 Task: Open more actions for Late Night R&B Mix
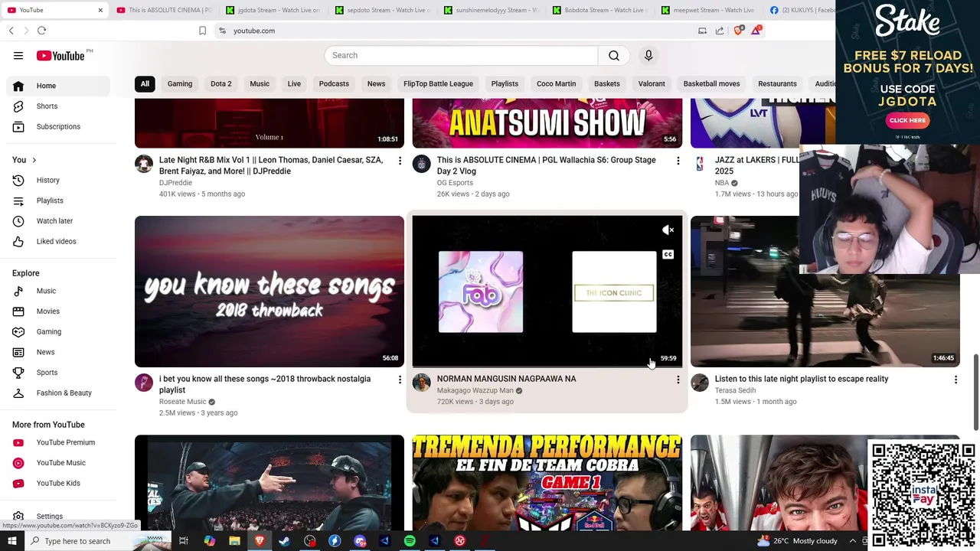click(x=400, y=161)
